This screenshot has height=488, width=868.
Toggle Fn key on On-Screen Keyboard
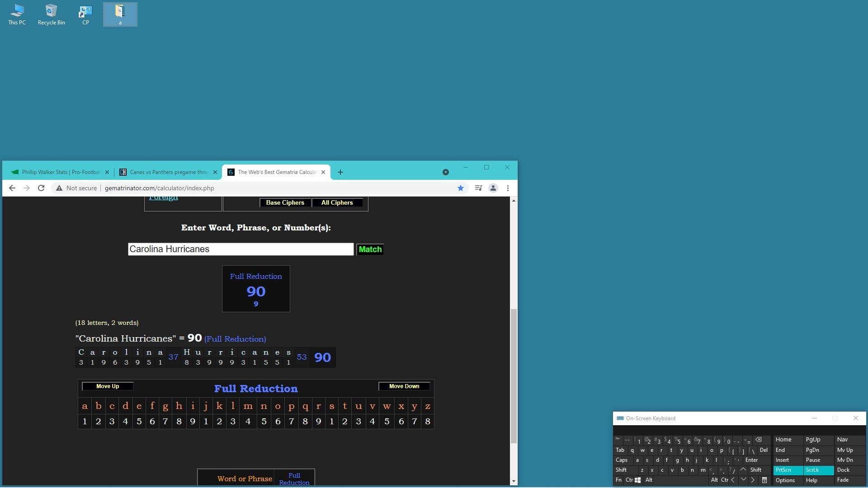pyautogui.click(x=618, y=480)
